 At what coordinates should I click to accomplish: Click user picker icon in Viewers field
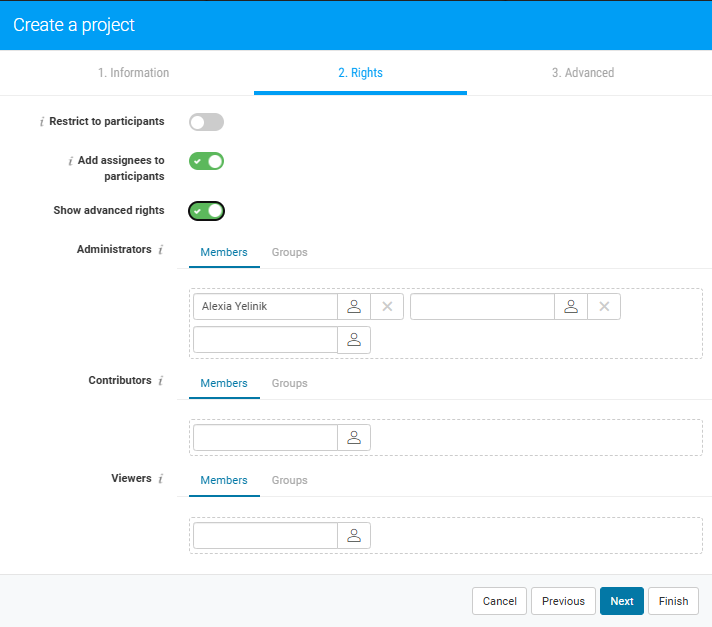354,535
